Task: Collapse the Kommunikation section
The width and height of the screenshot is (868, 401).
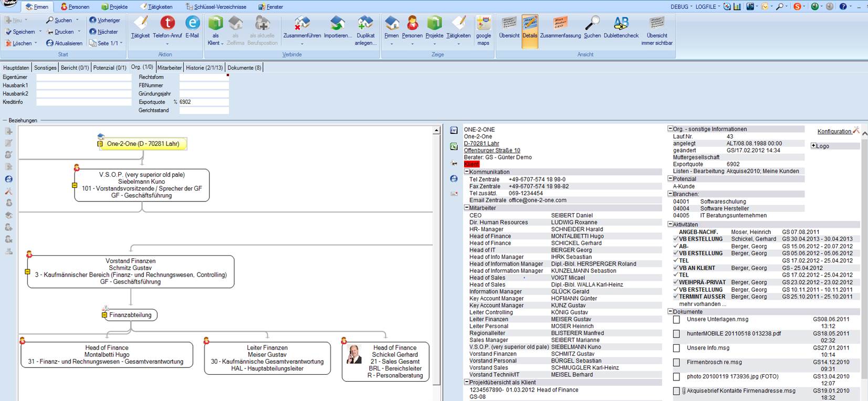Action: pos(466,172)
